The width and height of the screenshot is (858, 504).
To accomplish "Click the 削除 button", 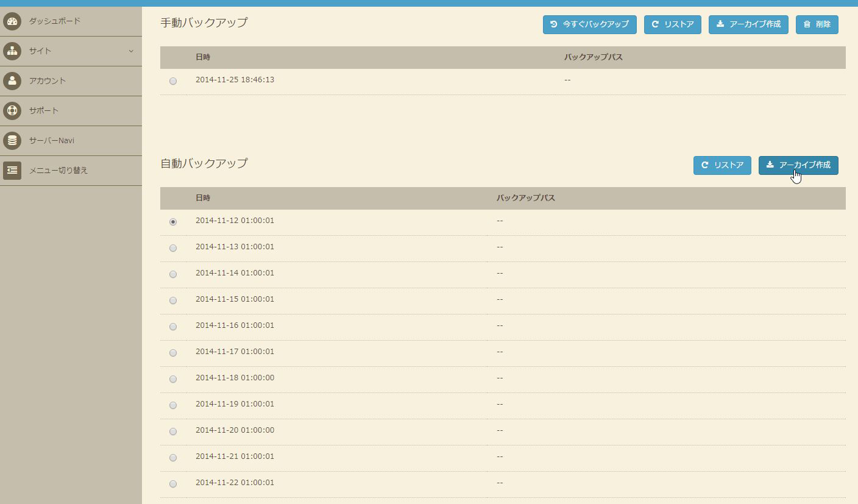I will coord(817,24).
